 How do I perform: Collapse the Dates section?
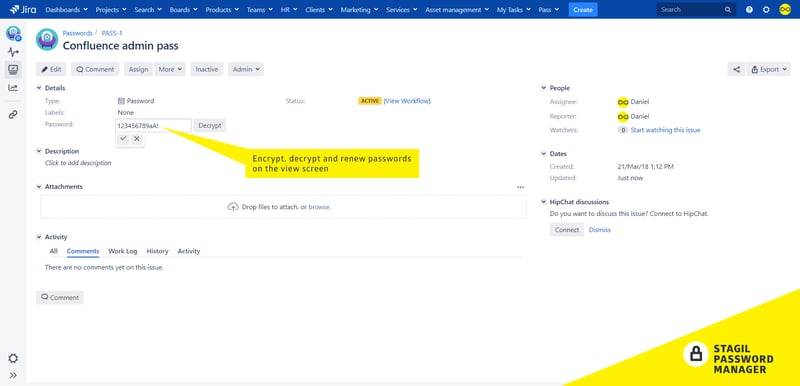click(543, 153)
